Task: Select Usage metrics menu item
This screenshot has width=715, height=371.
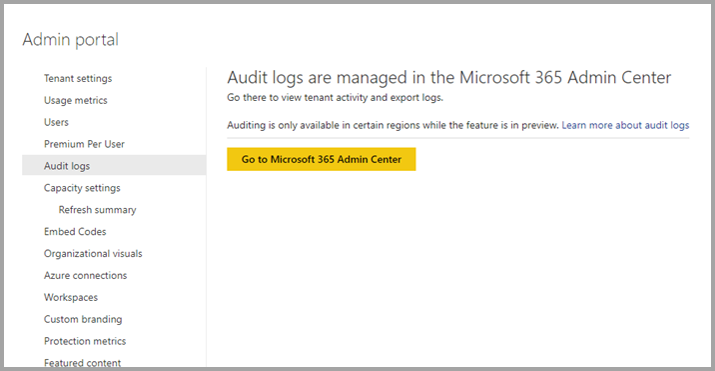Action: [76, 100]
